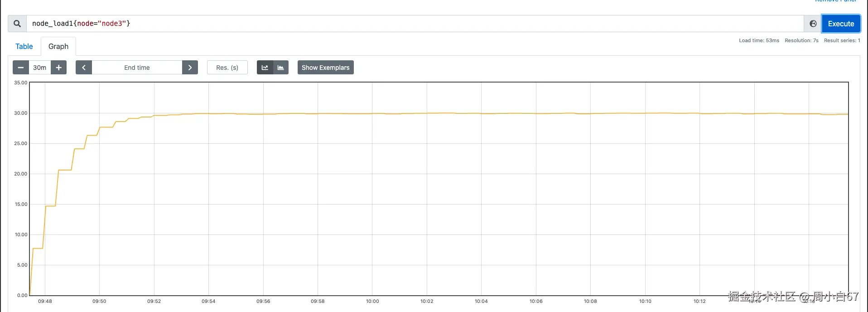
Task: Focus the Res. (s) resolution field
Action: point(227,68)
